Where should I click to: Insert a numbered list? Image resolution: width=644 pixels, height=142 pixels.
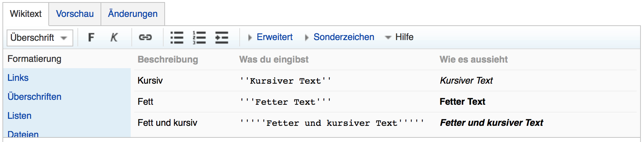[x=199, y=37]
